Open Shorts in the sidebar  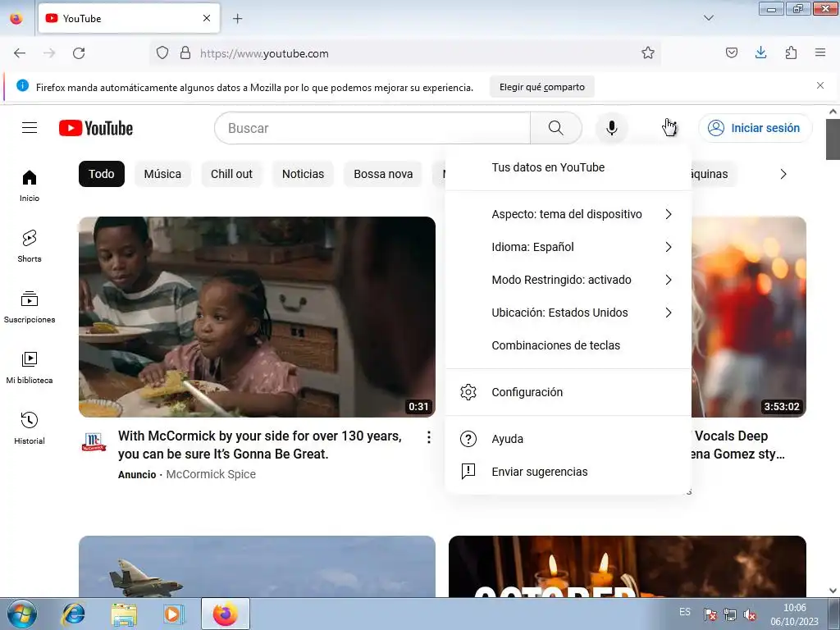[x=30, y=246]
